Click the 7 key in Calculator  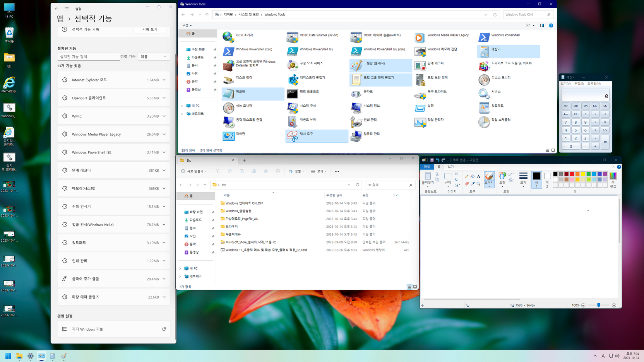point(565,122)
